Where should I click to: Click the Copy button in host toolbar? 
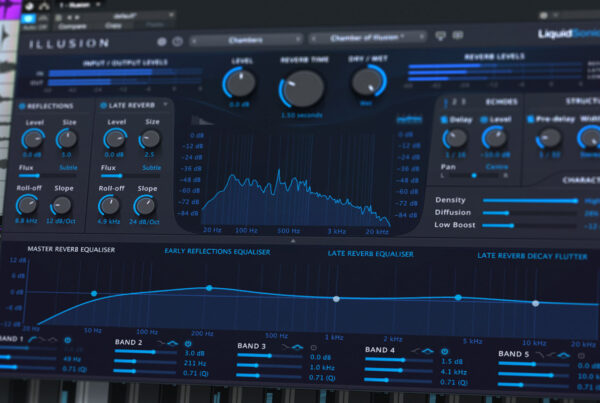[113, 26]
